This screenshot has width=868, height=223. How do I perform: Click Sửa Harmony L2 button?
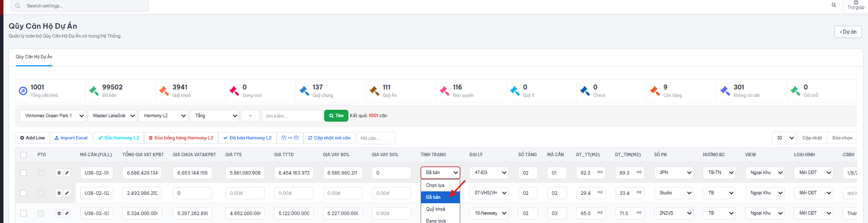119,138
